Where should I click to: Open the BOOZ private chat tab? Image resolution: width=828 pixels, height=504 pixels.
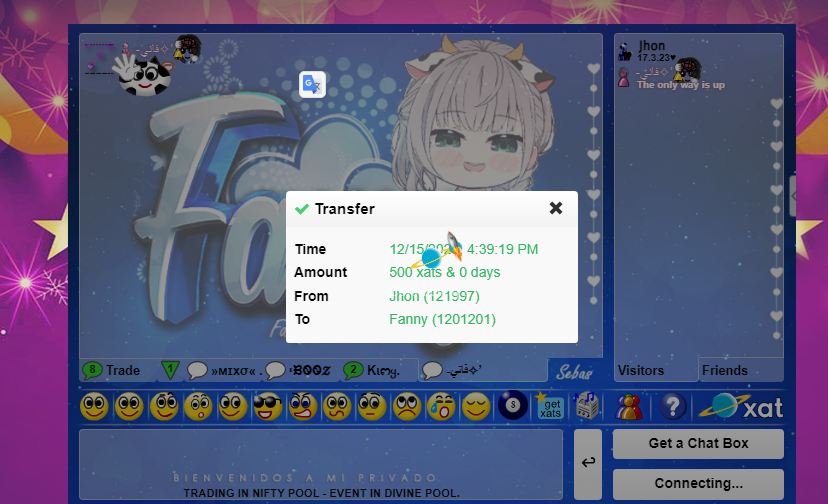pos(298,371)
